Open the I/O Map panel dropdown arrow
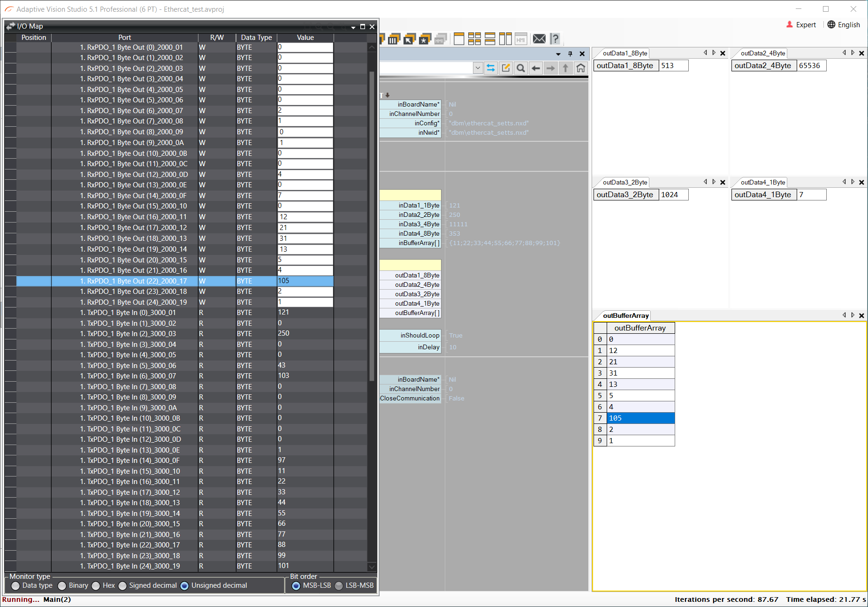Screen dimensions: 868x607 pyautogui.click(x=353, y=27)
